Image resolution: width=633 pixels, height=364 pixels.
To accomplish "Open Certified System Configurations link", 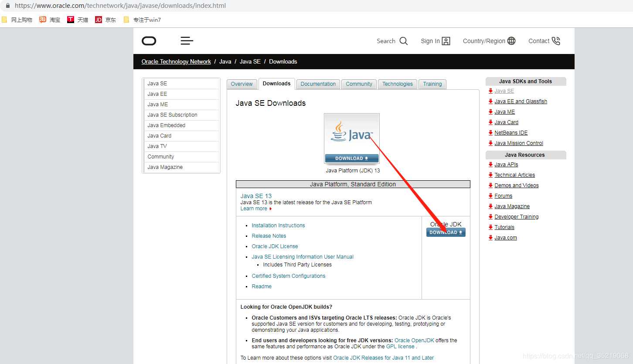I will pyautogui.click(x=289, y=276).
